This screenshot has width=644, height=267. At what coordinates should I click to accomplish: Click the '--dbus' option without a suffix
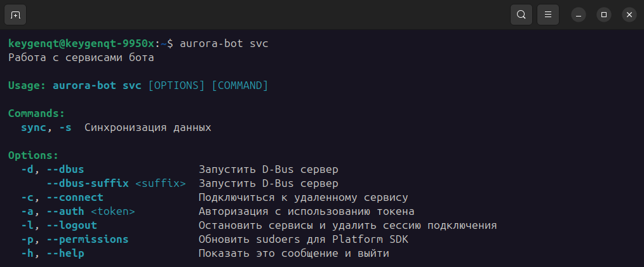[65, 170]
